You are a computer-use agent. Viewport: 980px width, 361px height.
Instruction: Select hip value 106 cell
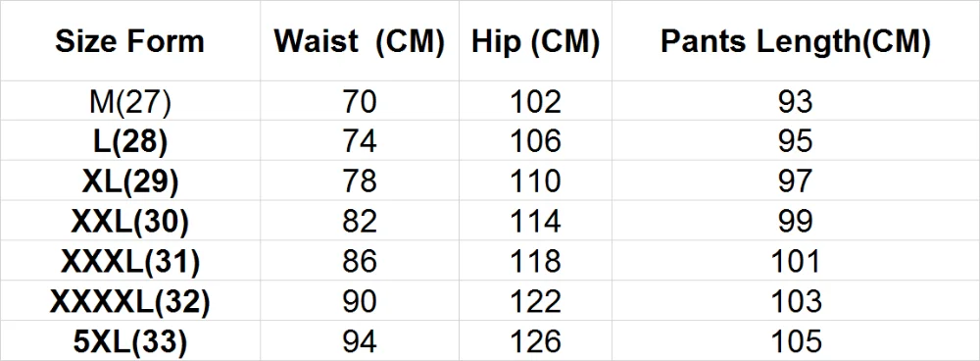coord(536,141)
